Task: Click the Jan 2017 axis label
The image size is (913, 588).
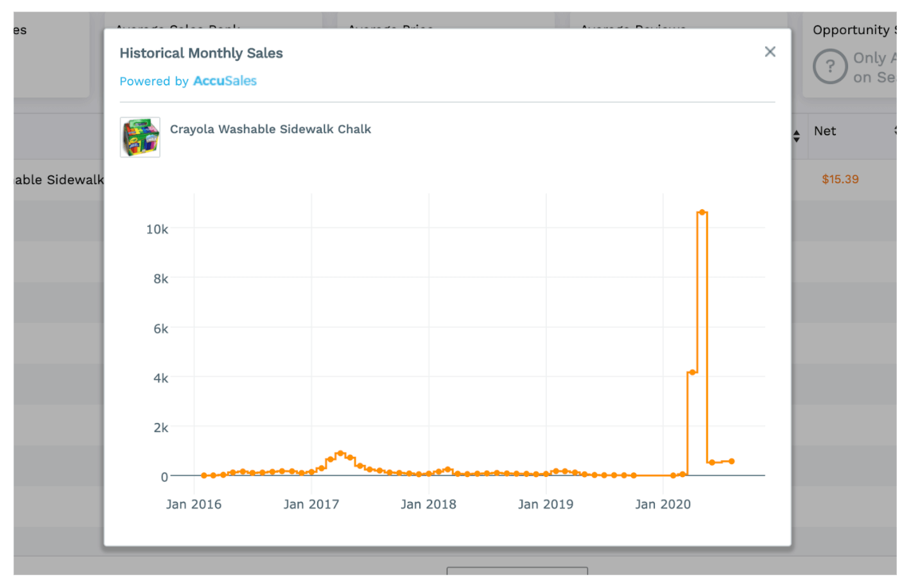Action: coord(311,505)
